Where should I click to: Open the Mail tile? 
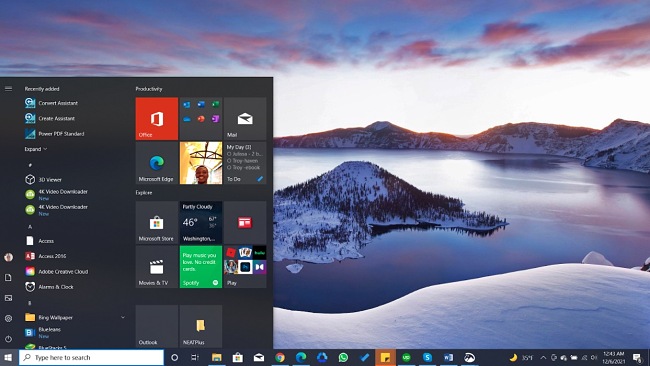(245, 119)
